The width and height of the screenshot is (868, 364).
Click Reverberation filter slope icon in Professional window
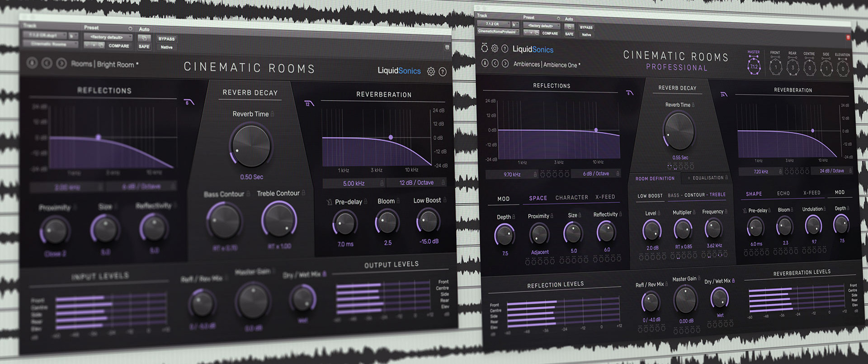pyautogui.click(x=724, y=94)
